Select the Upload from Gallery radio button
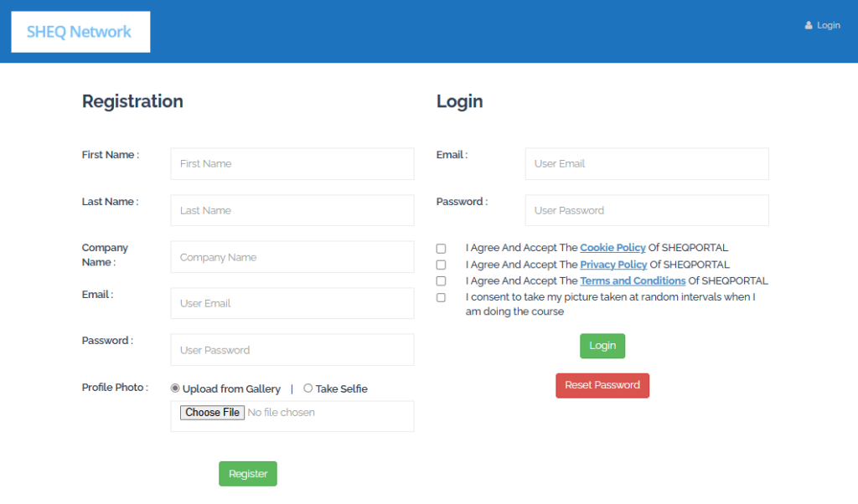The image size is (858, 504). click(175, 388)
